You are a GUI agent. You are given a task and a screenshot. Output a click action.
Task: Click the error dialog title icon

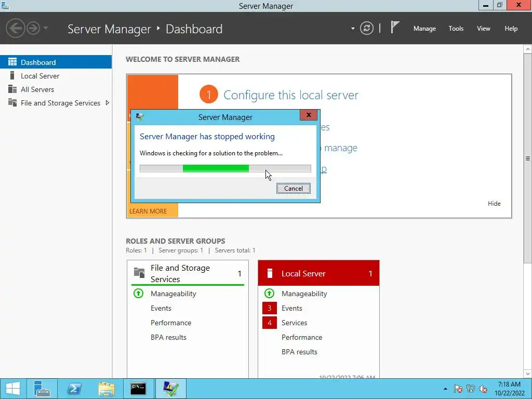coord(139,117)
